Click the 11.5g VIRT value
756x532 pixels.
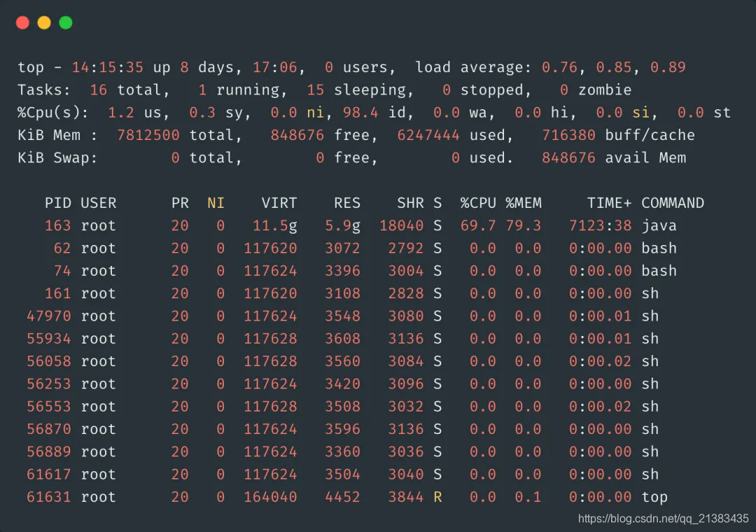[x=275, y=225]
